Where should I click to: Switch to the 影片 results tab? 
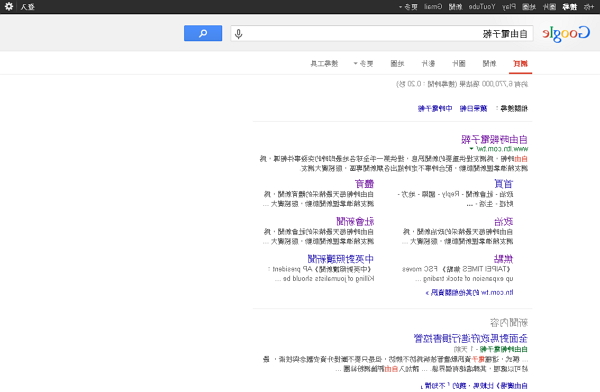click(428, 64)
